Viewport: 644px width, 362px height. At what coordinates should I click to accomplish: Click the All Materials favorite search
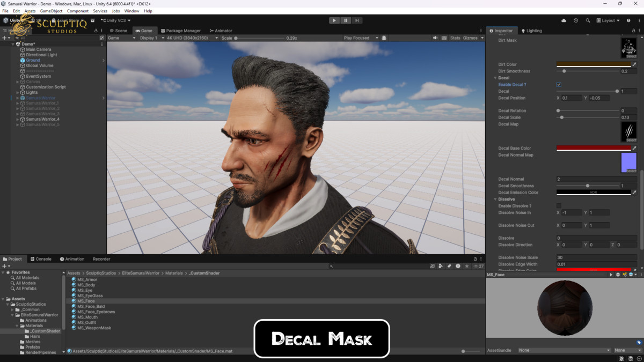[x=27, y=278]
